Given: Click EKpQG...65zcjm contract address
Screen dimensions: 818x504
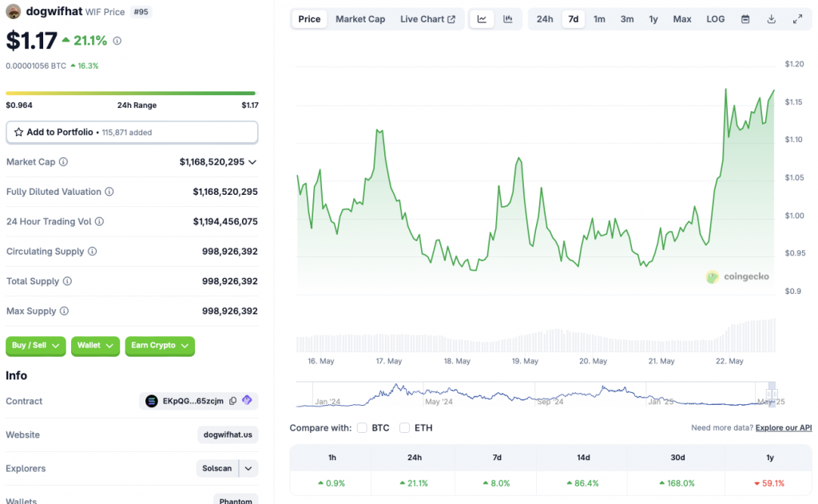Looking at the screenshot, I should (193, 401).
